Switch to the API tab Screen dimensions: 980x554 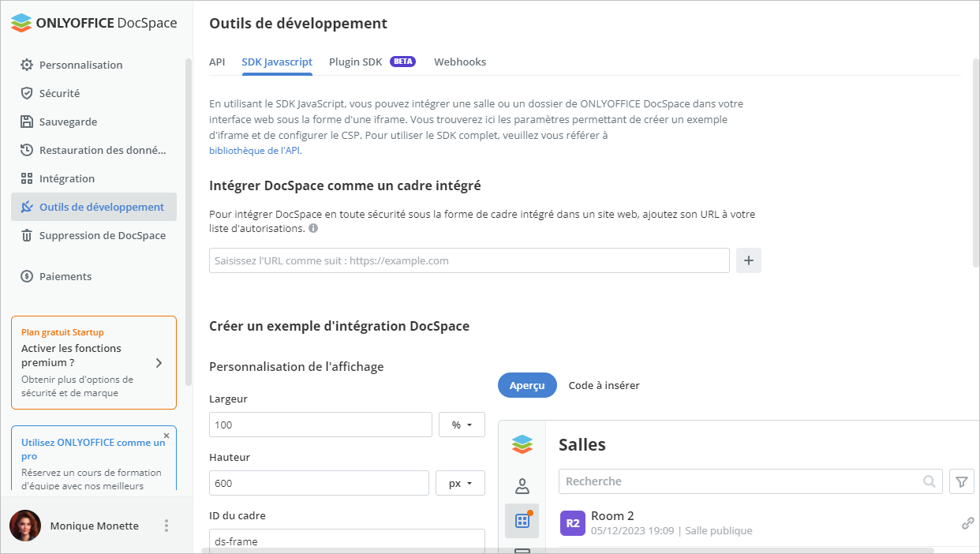tap(217, 62)
